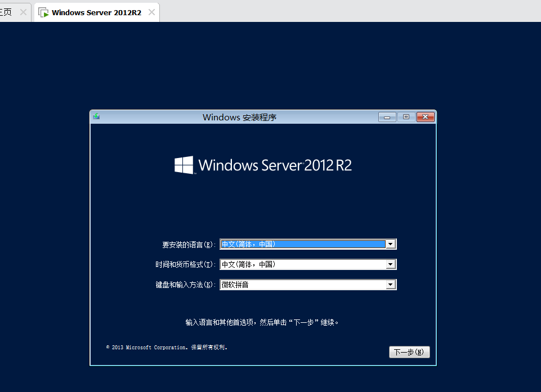Switch to the 主页 tab
Viewport: 541px width, 392px height.
coord(7,12)
